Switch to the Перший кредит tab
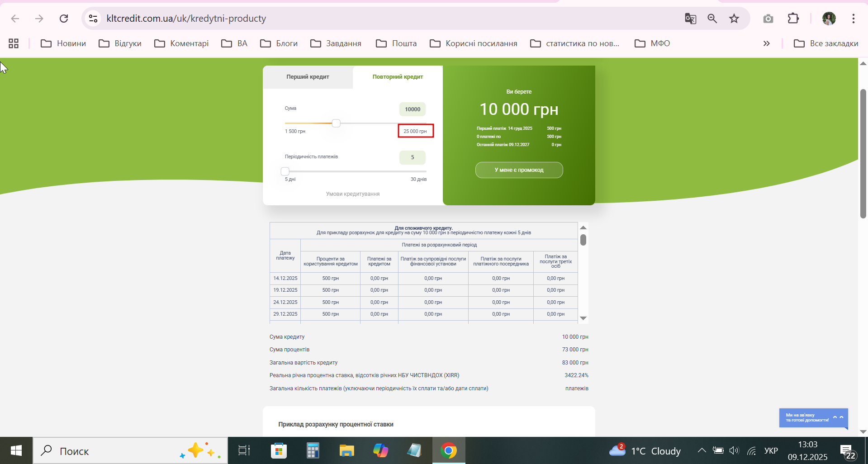The height and width of the screenshot is (464, 868). point(308,77)
